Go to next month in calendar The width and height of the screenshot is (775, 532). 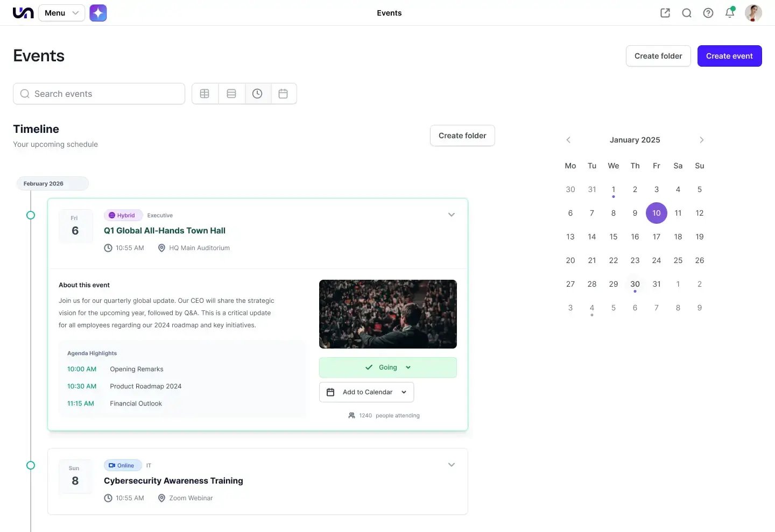tap(701, 140)
